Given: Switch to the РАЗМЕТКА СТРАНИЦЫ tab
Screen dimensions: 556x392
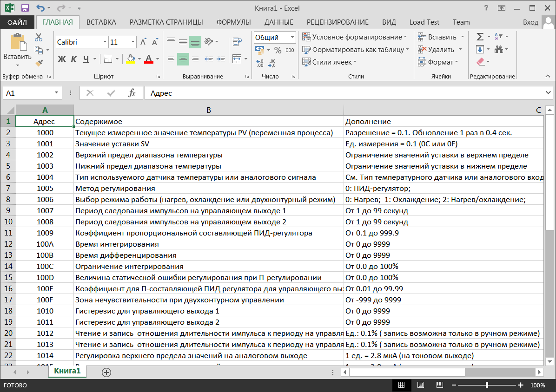Looking at the screenshot, I should click(x=166, y=22).
